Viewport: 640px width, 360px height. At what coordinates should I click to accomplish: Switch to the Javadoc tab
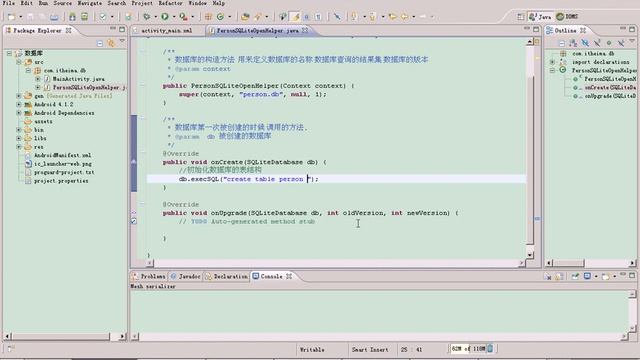[x=186, y=277]
